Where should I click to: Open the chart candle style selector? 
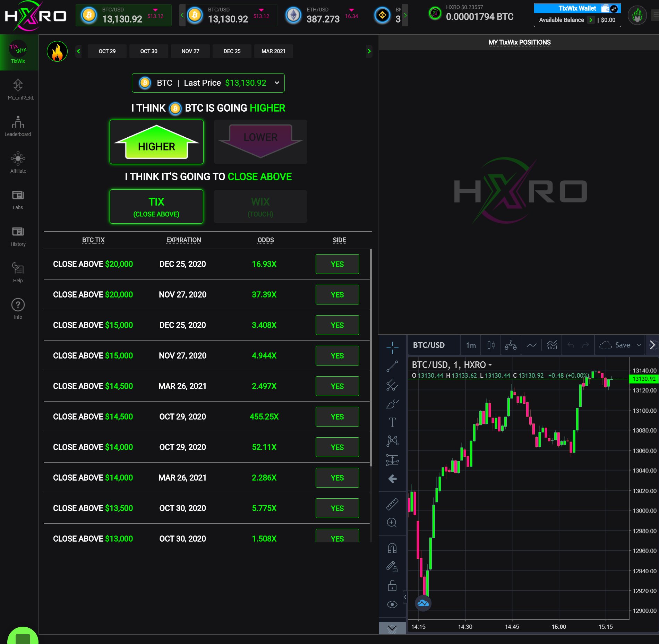pos(491,345)
